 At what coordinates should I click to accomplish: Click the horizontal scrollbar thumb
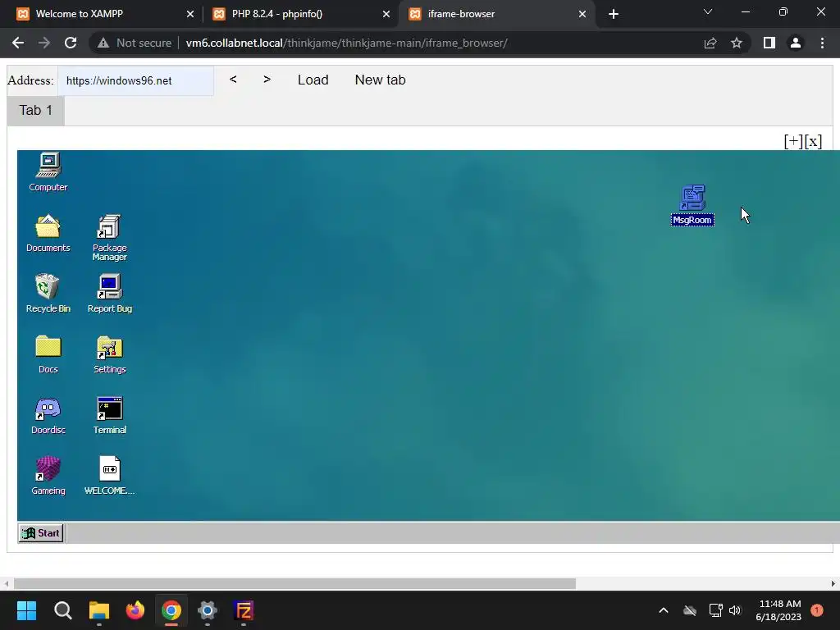coord(294,583)
